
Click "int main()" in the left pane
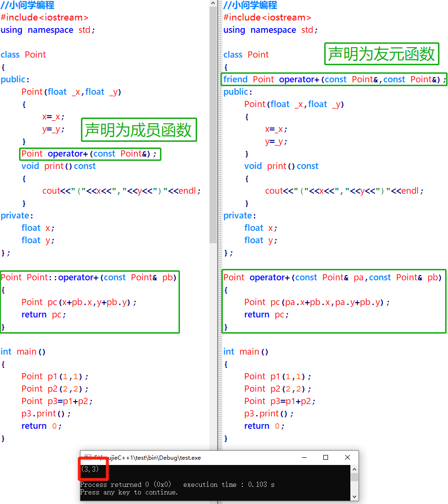23,352
